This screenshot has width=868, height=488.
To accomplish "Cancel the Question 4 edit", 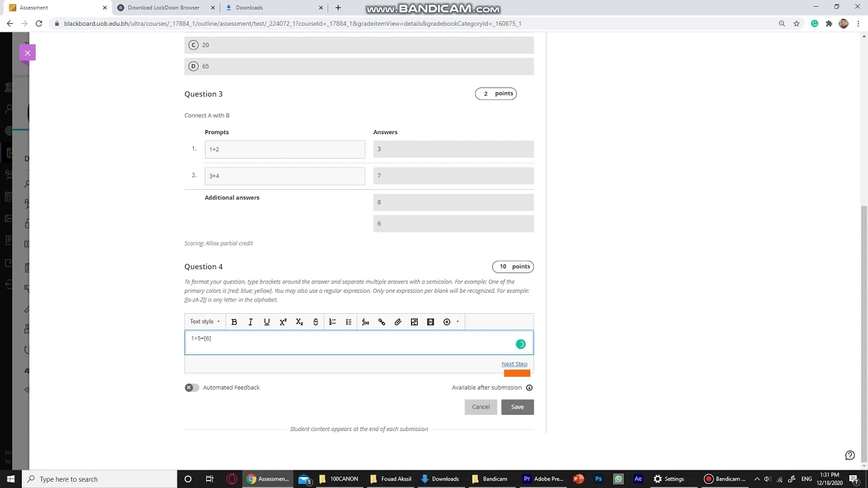I will click(x=481, y=407).
